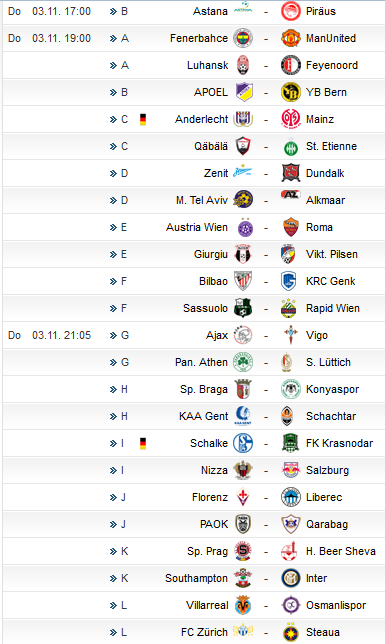The height and width of the screenshot is (644, 385).
Task: Click the Fenerbahce club crest
Action: (x=243, y=38)
